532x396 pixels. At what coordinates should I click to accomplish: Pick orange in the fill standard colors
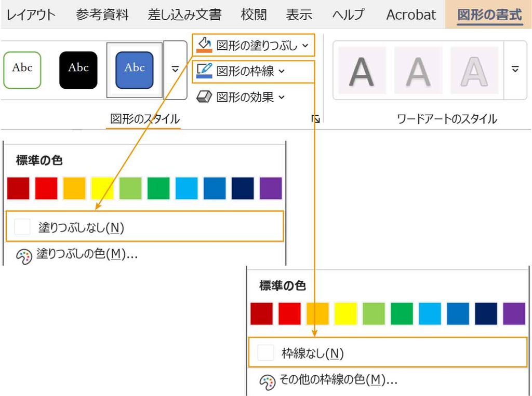(74, 188)
